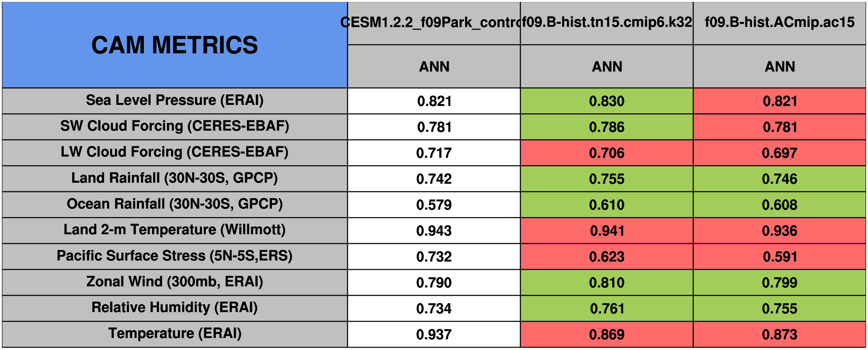Click the Pacific Surface Stress (5N-5S,ERS) label

pyautogui.click(x=175, y=256)
